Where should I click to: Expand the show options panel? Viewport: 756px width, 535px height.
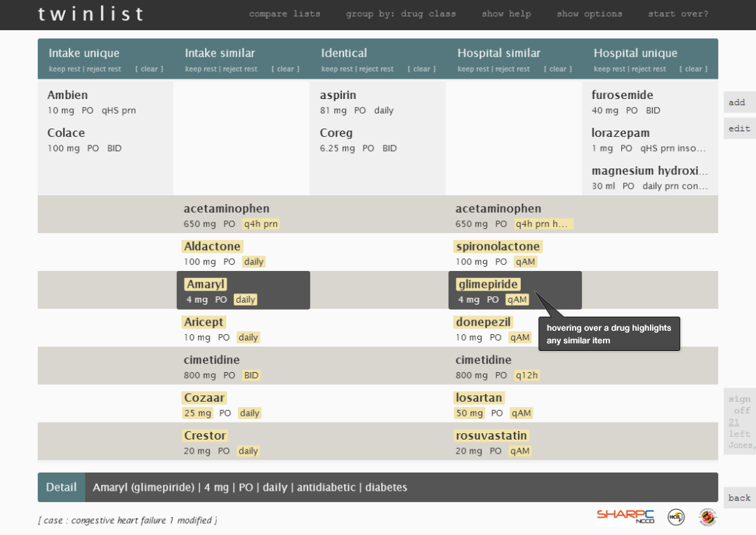[589, 14]
